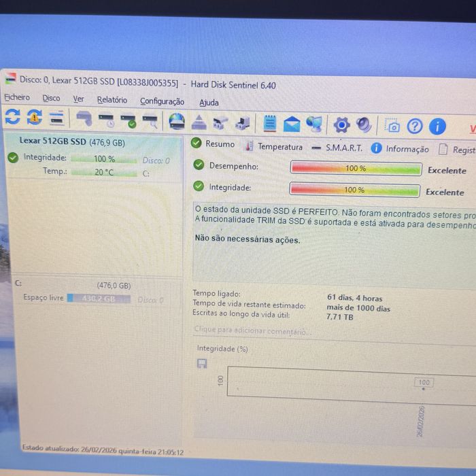Click the Espaço livre 430,2 GB bar
This screenshot has height=476, width=476.
coord(99,299)
